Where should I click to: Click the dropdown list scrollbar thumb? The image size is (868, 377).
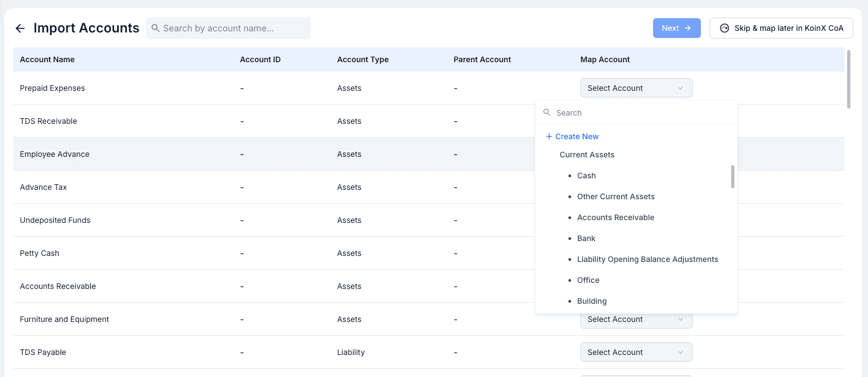coord(733,176)
